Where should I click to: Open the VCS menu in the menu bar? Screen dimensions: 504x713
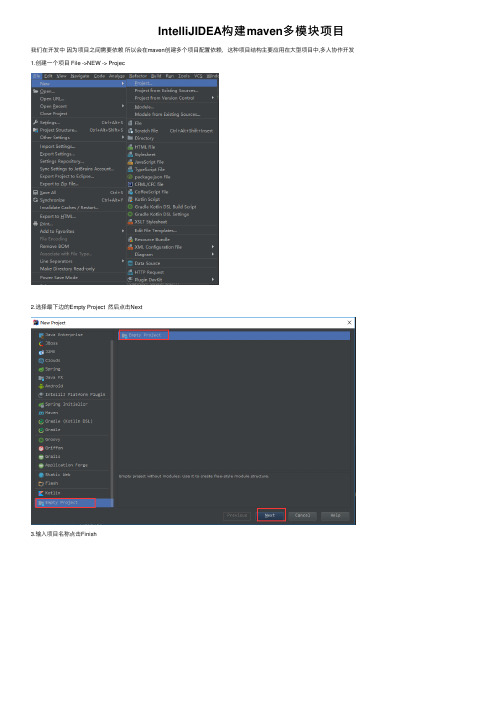click(x=198, y=76)
